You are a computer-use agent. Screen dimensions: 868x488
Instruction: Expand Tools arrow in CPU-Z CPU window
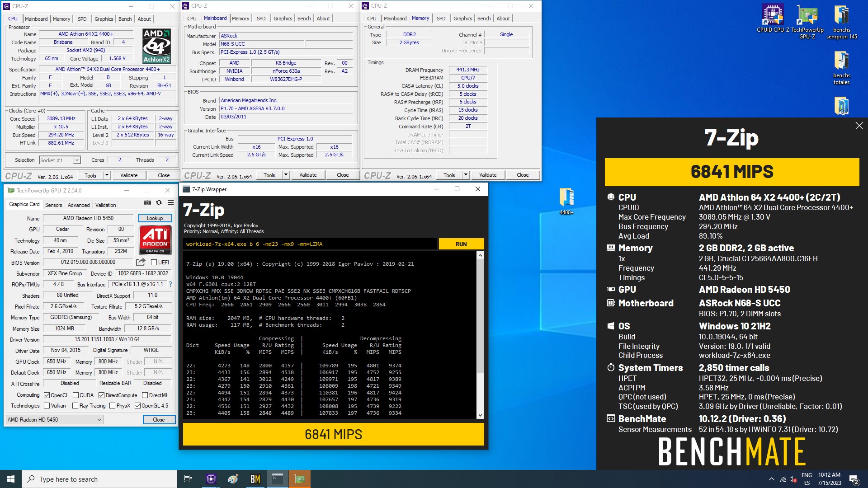pyautogui.click(x=107, y=175)
